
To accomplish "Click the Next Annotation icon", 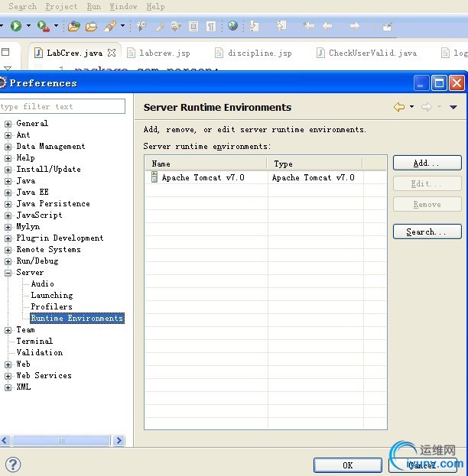I will (254, 26).
